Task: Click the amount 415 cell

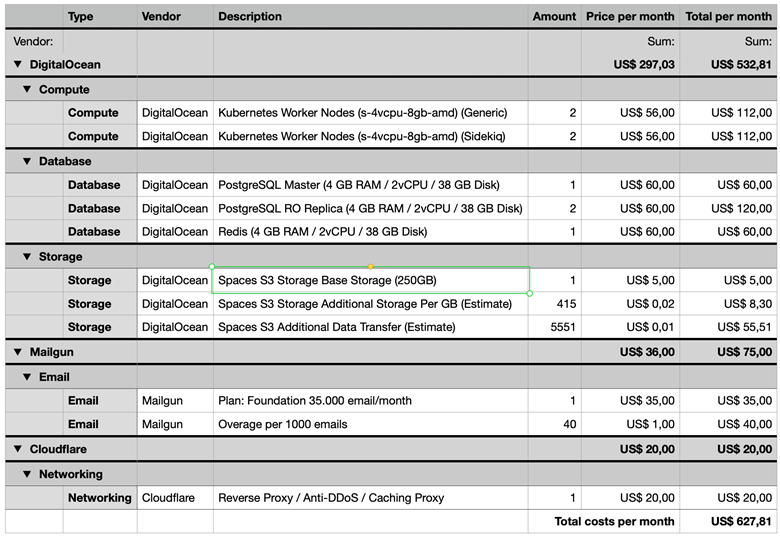Action: [x=554, y=304]
